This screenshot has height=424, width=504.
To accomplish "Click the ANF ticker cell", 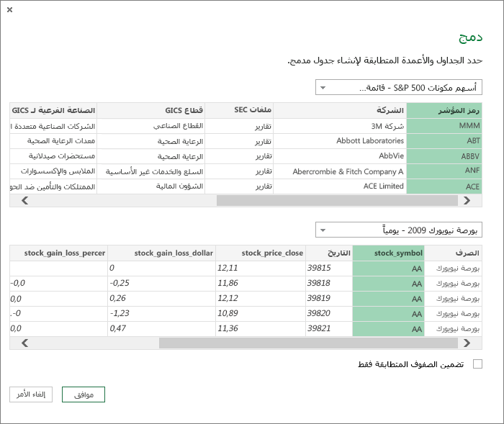I will [x=444, y=171].
